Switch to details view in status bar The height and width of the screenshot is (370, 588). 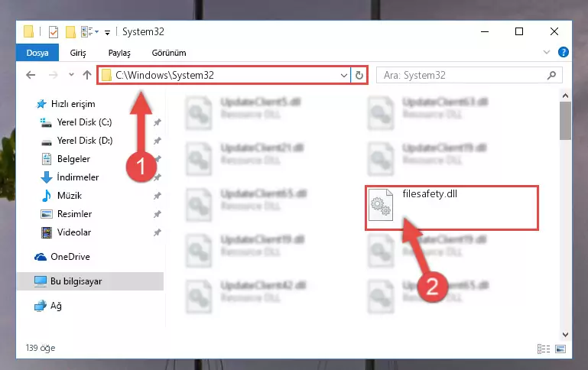(544, 349)
